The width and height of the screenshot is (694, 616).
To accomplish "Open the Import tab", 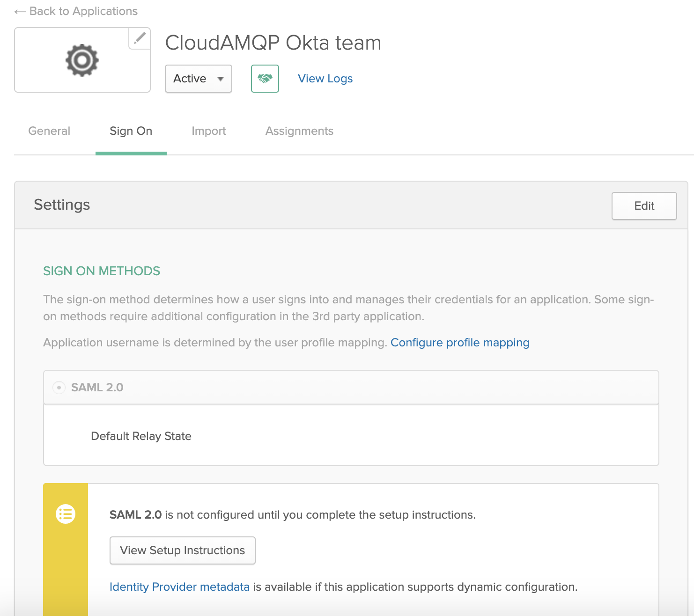I will point(209,131).
